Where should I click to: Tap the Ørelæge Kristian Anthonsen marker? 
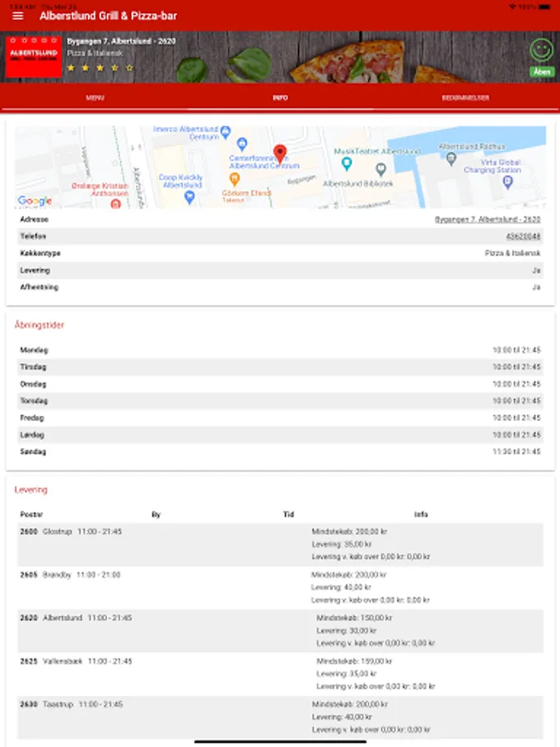(x=115, y=204)
